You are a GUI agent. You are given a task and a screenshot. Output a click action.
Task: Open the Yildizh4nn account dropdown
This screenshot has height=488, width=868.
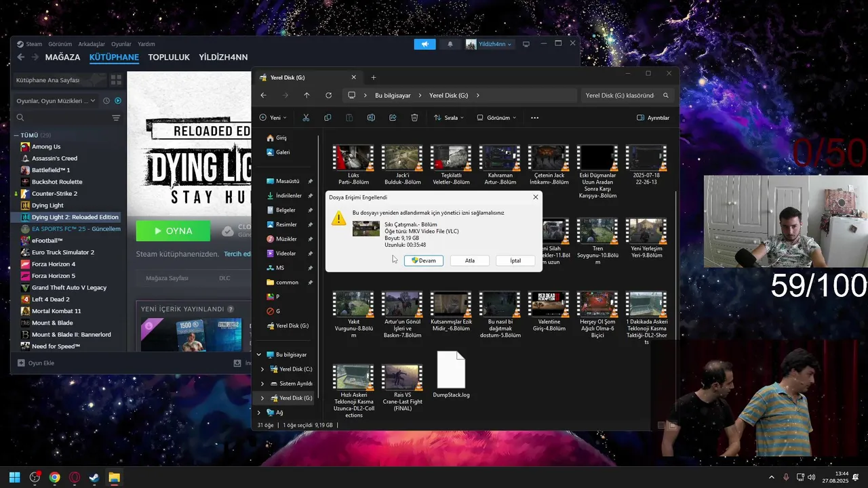489,44
